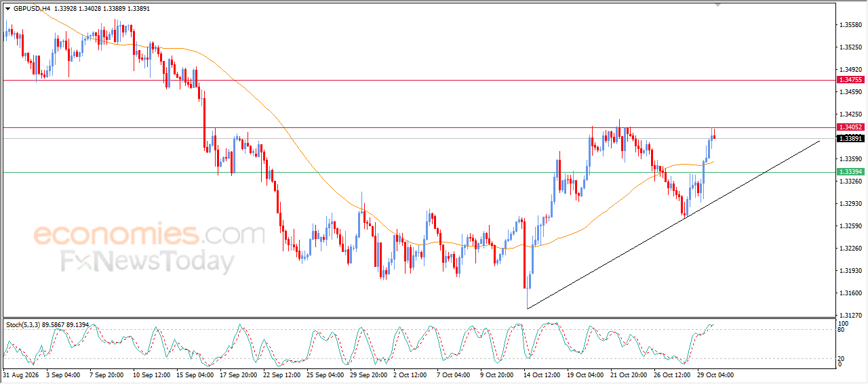The width and height of the screenshot is (868, 384).
Task: Click the stochastic 80 level label
Action: pos(842,330)
